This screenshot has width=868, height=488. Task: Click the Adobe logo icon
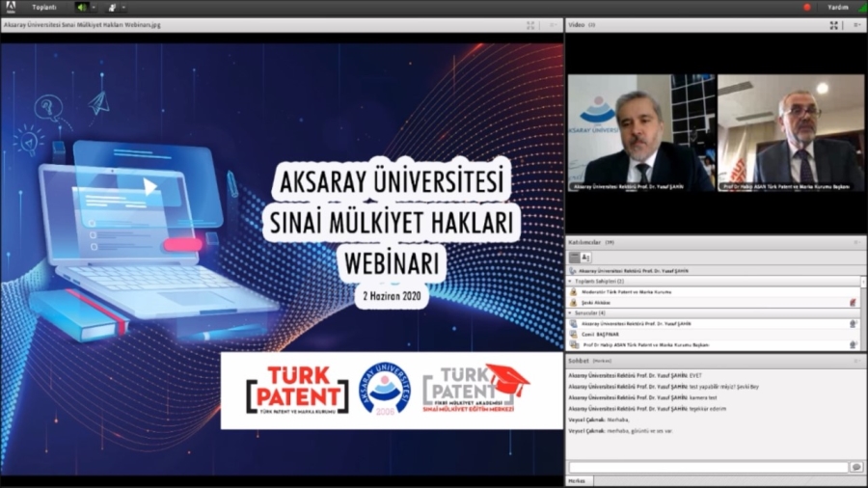(x=11, y=7)
